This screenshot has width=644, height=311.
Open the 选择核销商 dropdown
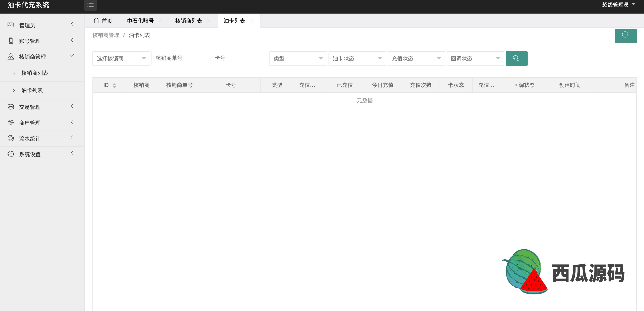coord(121,59)
